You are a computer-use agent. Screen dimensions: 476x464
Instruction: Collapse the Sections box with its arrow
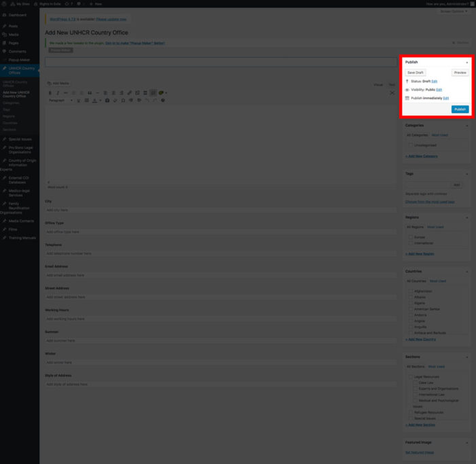click(x=467, y=357)
